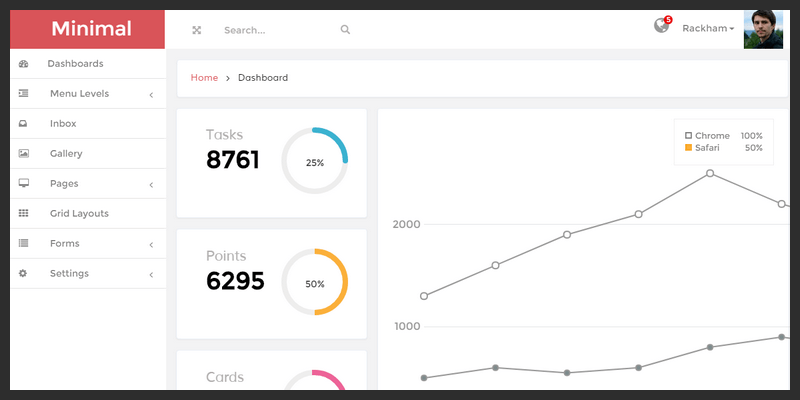Click the Points card heading
Viewport: 800px width, 400px height.
tap(226, 256)
